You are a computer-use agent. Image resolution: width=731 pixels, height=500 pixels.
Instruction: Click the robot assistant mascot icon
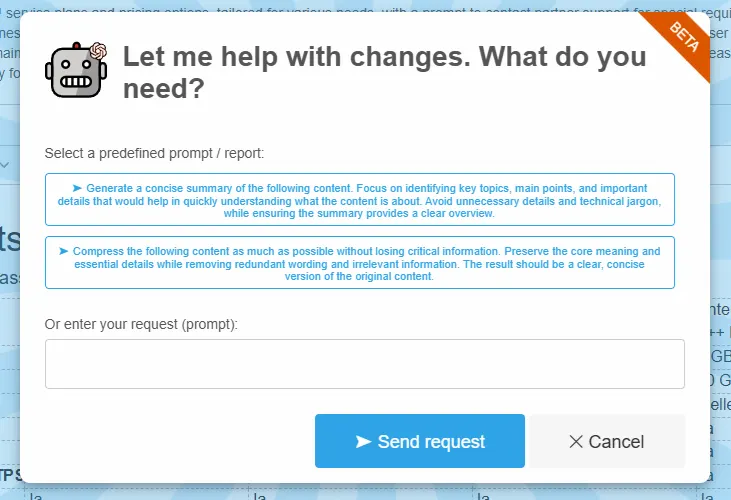point(76,70)
